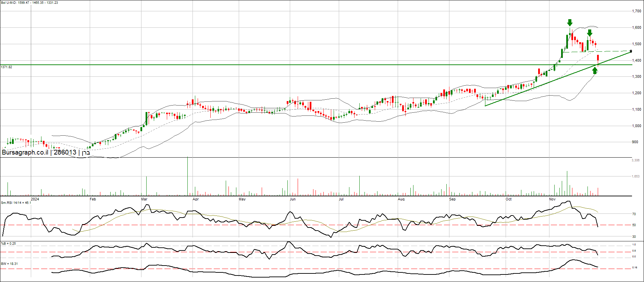The width and height of the screenshot is (644, 282).
Task: Click the green down arrow above the highest peak
Action: [x=570, y=23]
